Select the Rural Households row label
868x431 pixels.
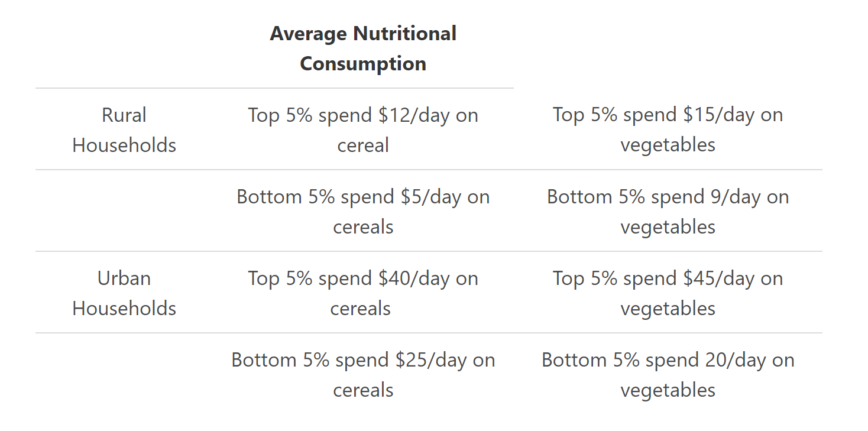(124, 130)
